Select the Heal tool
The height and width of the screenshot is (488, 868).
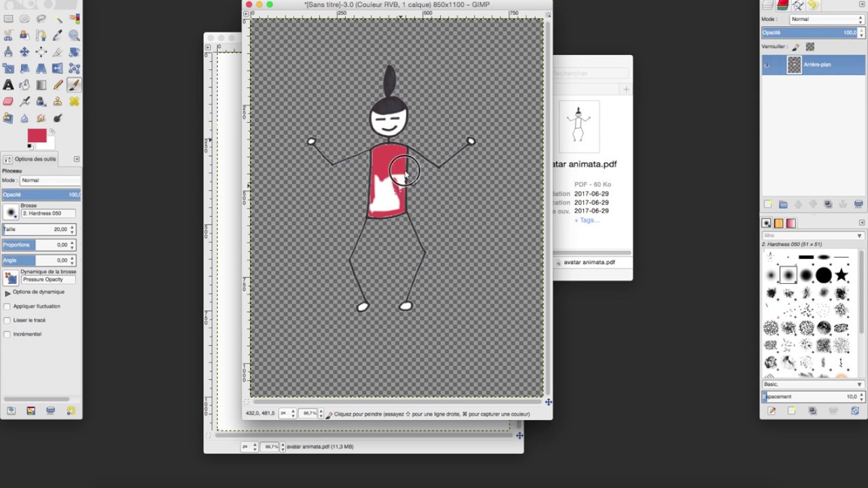(x=74, y=101)
